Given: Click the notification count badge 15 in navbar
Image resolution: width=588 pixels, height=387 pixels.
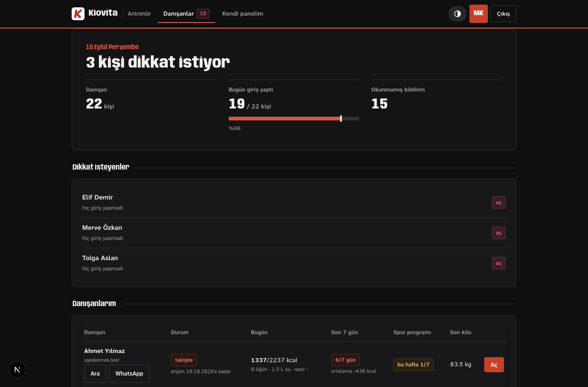Looking at the screenshot, I should coord(203,14).
